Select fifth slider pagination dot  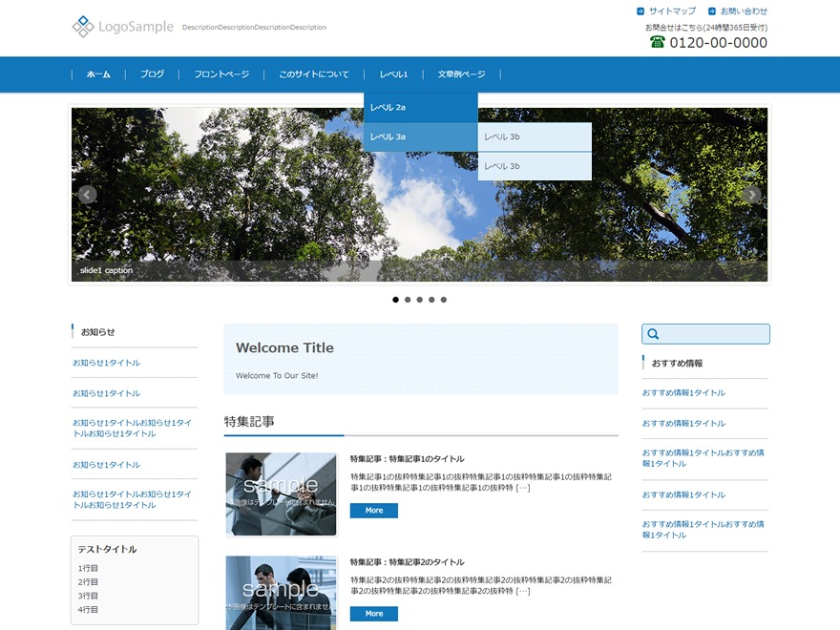pyautogui.click(x=444, y=300)
